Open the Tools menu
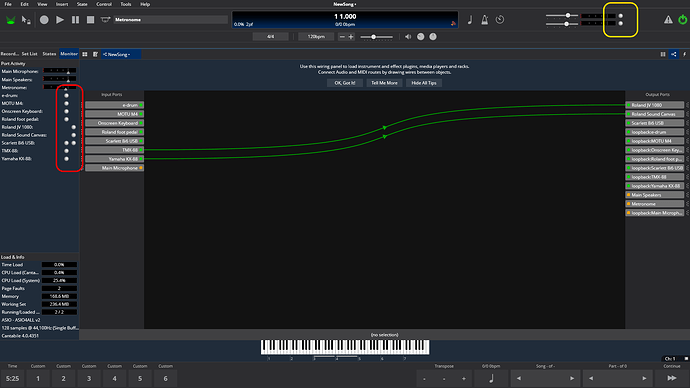The height and width of the screenshot is (388, 690). (126, 4)
